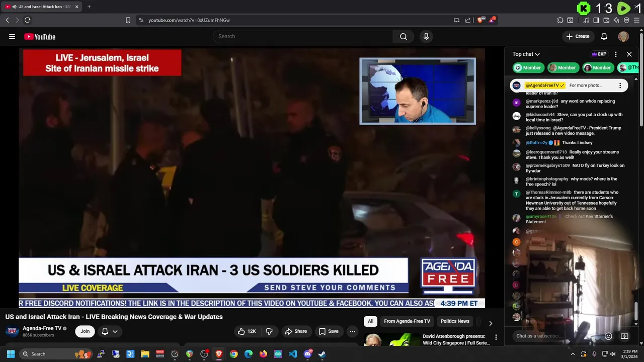This screenshot has width=644, height=362.
Task: Dislike the live stream video
Action: coord(269,331)
